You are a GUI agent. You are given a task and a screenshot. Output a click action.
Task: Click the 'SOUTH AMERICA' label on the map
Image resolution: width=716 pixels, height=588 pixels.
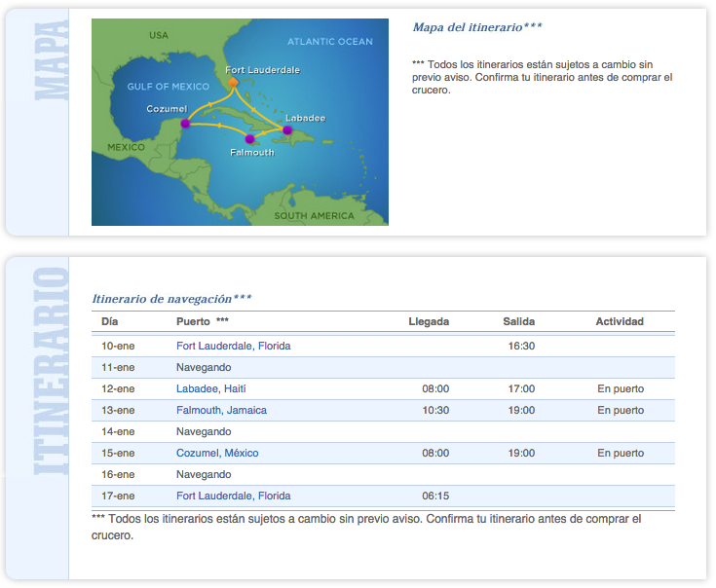click(x=314, y=216)
